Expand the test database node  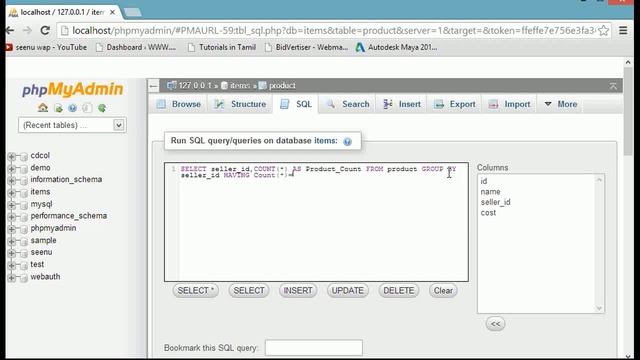click(11, 265)
